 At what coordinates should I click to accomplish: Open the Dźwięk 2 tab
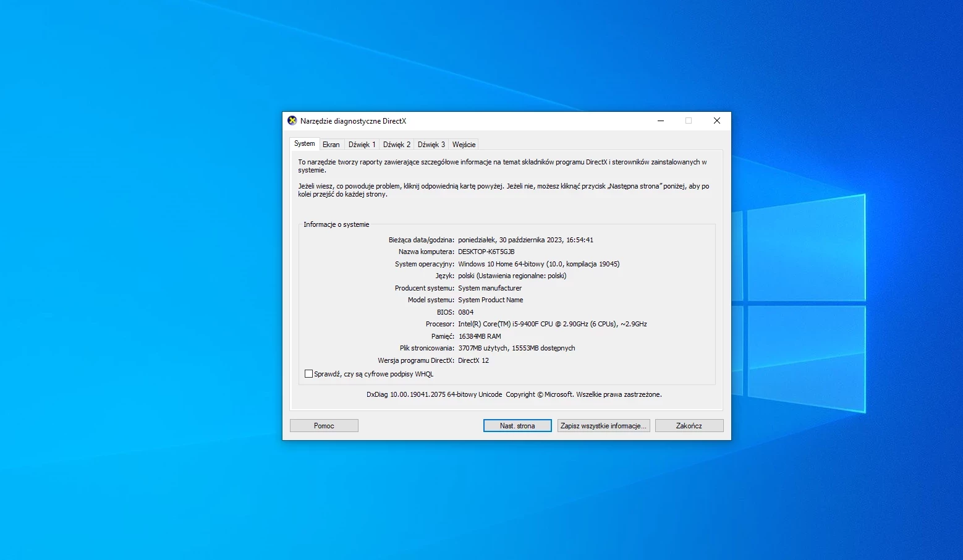(396, 145)
